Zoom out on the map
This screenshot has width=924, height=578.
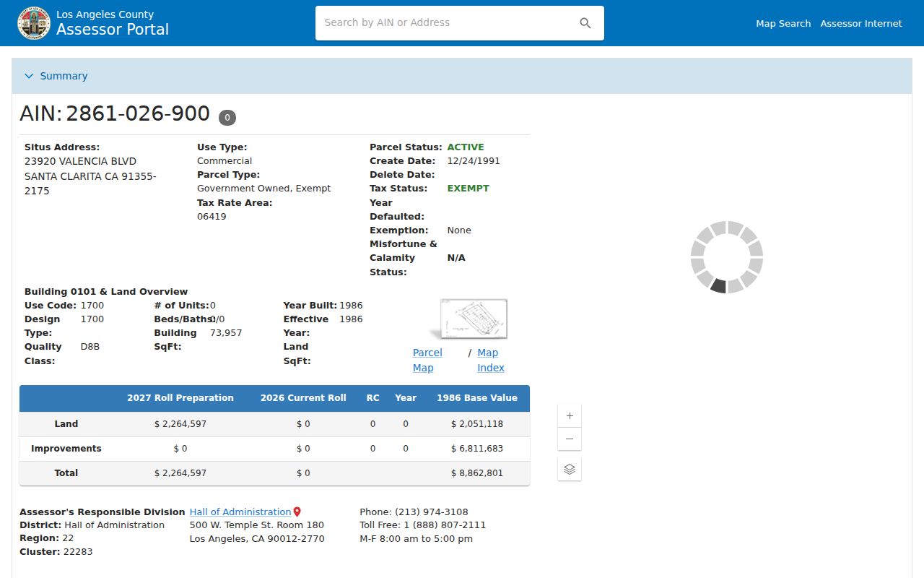(x=570, y=439)
